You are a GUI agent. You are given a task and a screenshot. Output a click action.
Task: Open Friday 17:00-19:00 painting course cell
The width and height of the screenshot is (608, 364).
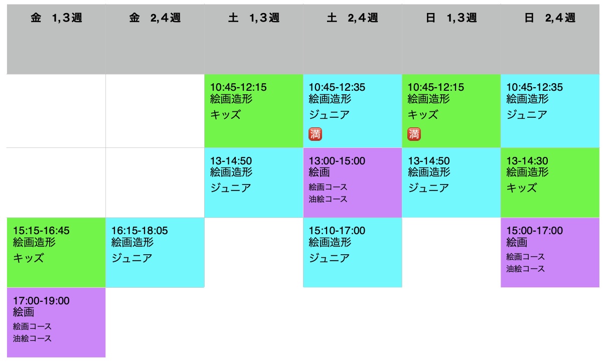[x=56, y=322]
